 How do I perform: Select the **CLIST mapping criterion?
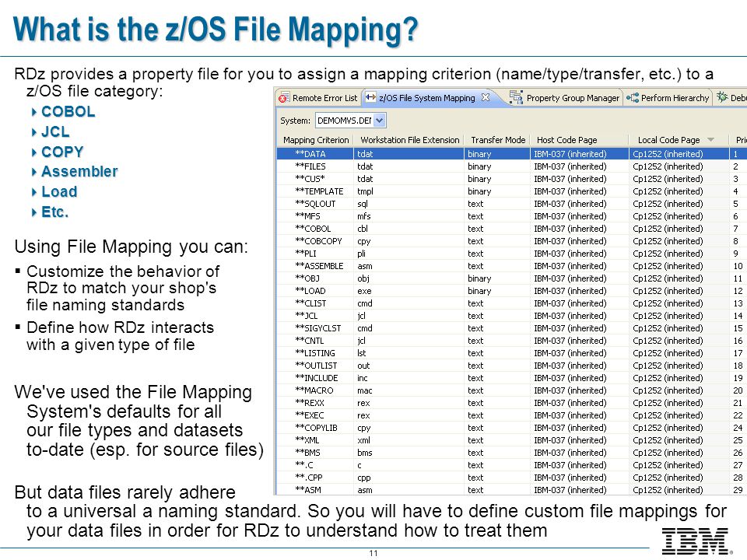pos(310,303)
